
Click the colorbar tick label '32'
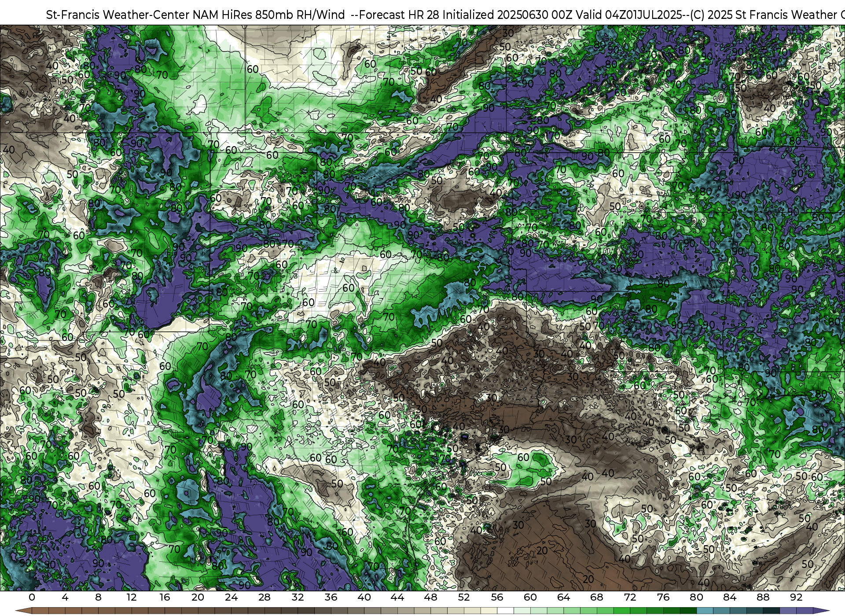[x=298, y=598]
